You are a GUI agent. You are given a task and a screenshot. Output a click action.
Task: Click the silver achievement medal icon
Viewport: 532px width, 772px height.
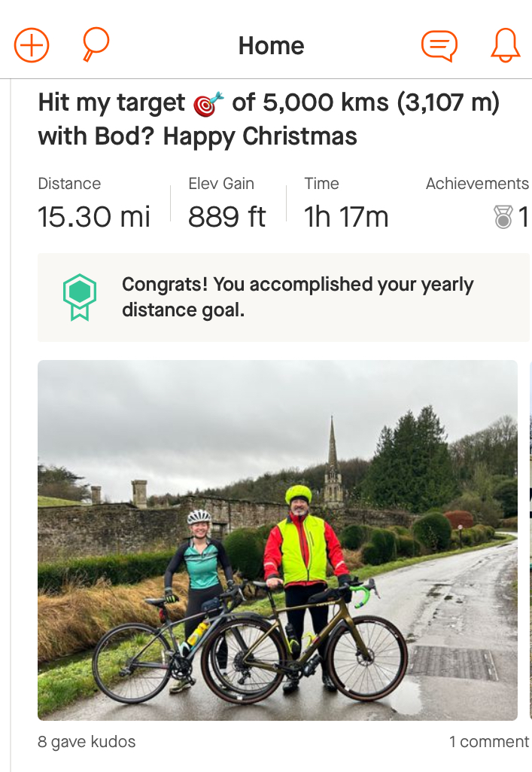[x=503, y=218]
